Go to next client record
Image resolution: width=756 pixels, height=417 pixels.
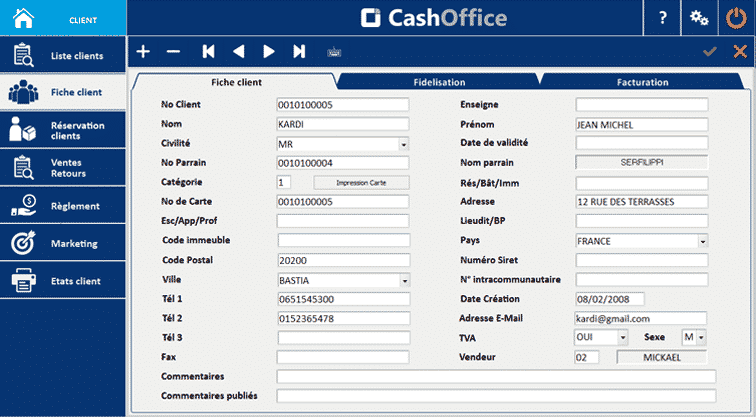pyautogui.click(x=269, y=52)
